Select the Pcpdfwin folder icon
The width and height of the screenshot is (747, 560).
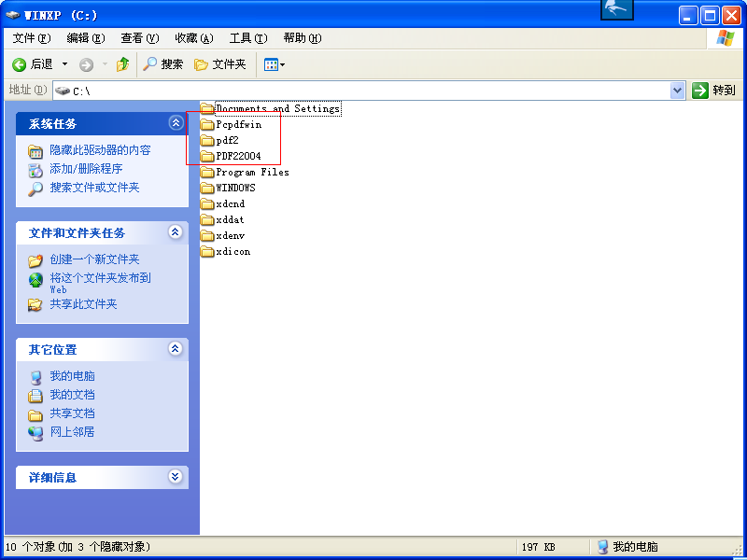[x=207, y=125]
